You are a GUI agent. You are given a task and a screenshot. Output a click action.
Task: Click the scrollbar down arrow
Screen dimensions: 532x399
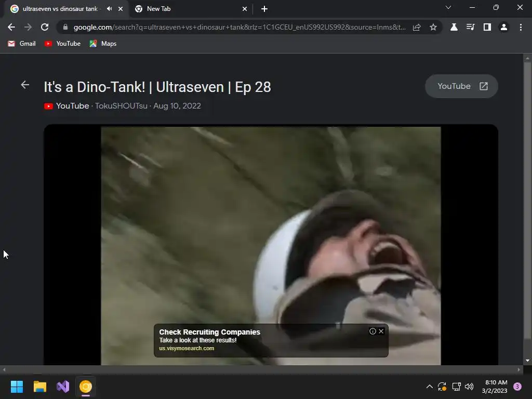point(527,361)
